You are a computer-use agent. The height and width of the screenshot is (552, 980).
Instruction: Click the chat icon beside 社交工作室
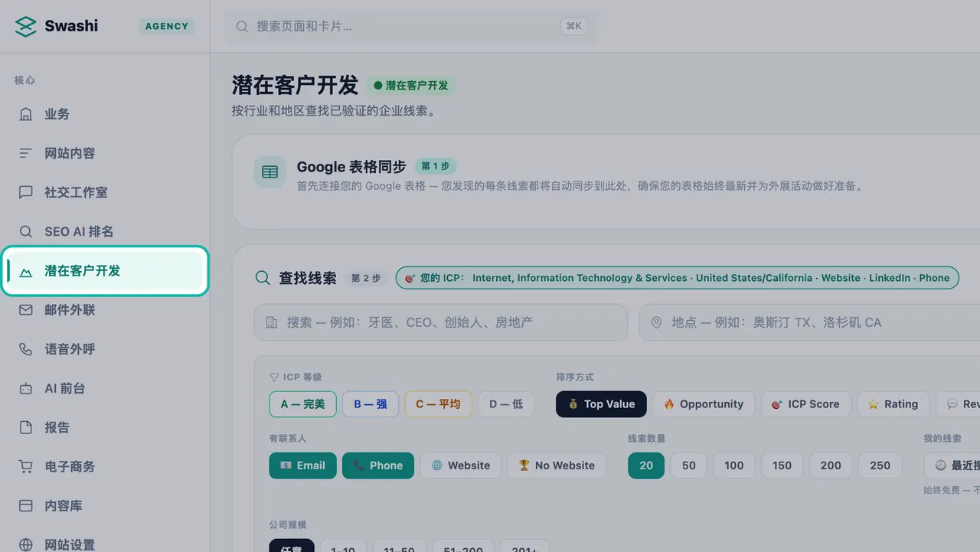tap(26, 192)
